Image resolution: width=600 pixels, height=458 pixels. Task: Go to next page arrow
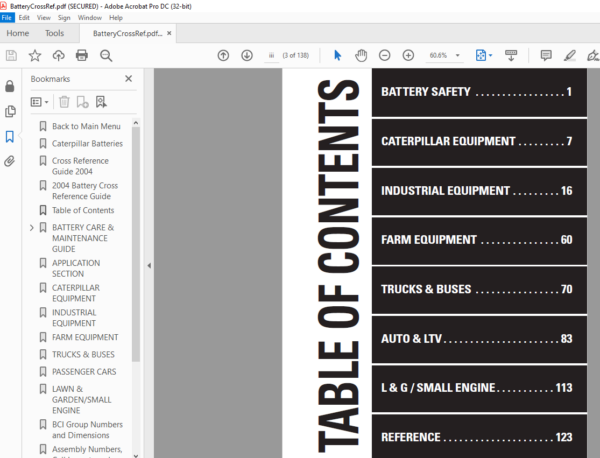point(247,55)
